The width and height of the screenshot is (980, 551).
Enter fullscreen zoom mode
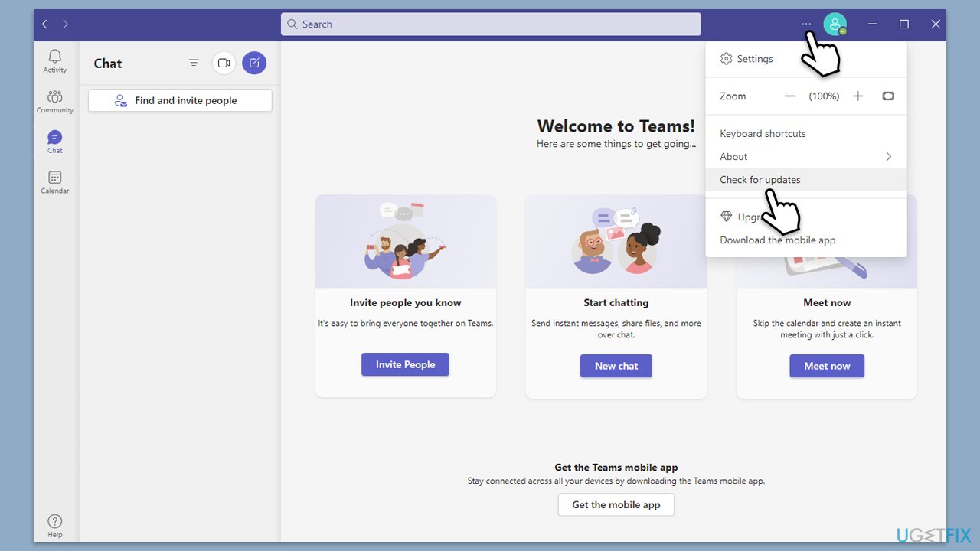[888, 96]
